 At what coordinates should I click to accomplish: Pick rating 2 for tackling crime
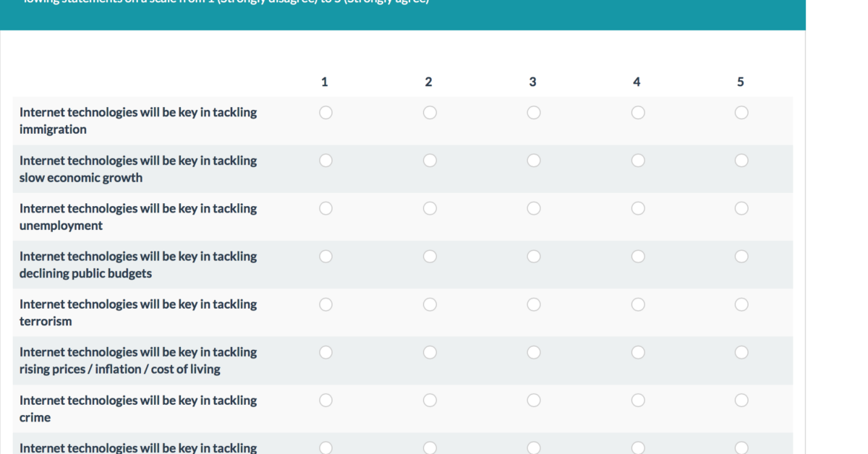coord(430,400)
